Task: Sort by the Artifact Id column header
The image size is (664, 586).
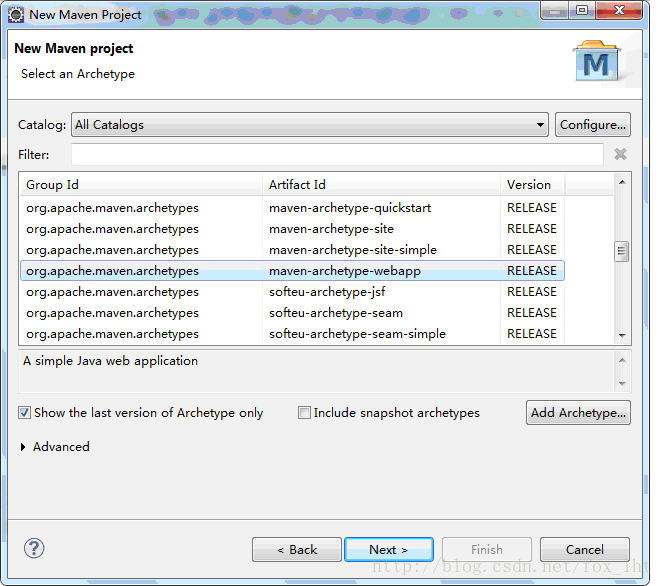Action: 382,185
